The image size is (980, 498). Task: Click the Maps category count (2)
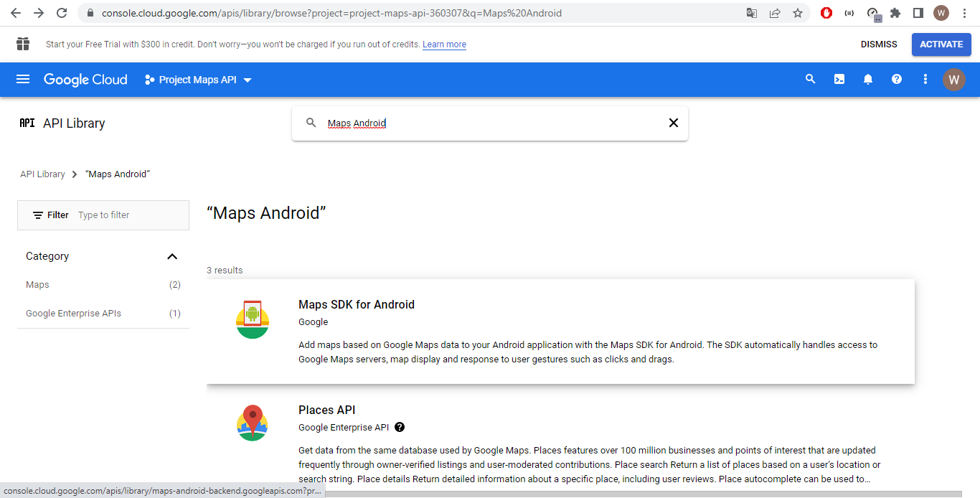(175, 285)
